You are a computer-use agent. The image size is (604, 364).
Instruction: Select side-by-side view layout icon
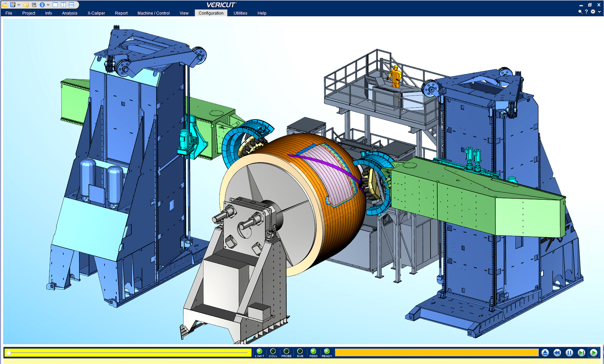(x=63, y=5)
